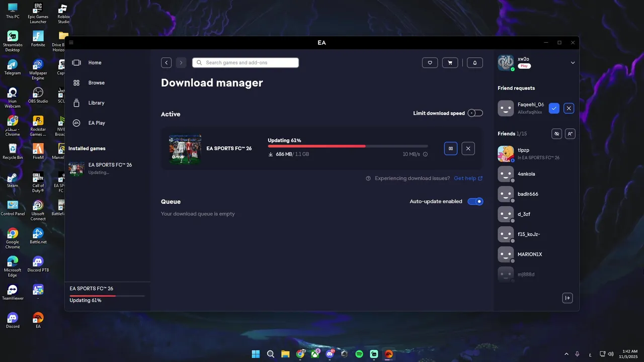Toggle Limit download speed switch
This screenshot has width=644, height=362.
pos(475,113)
